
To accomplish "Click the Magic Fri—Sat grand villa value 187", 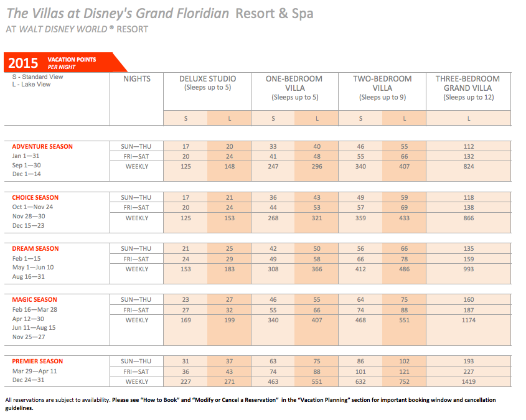I will [x=469, y=310].
